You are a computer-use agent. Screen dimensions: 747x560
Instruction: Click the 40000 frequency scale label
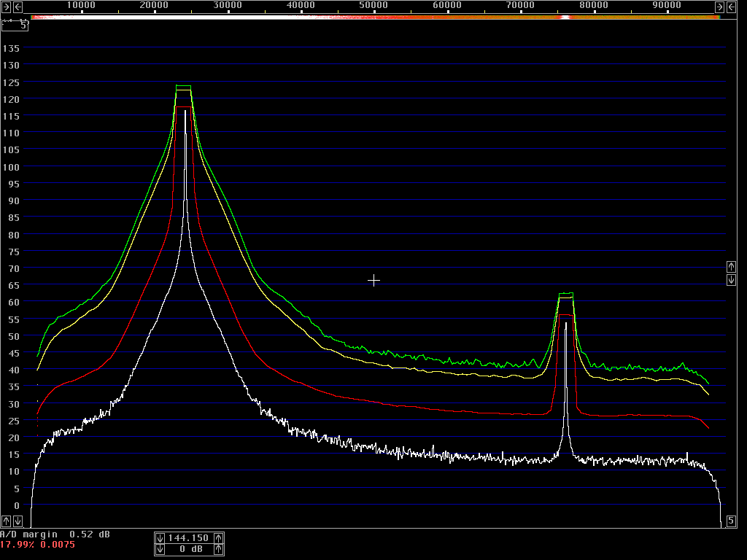click(301, 5)
